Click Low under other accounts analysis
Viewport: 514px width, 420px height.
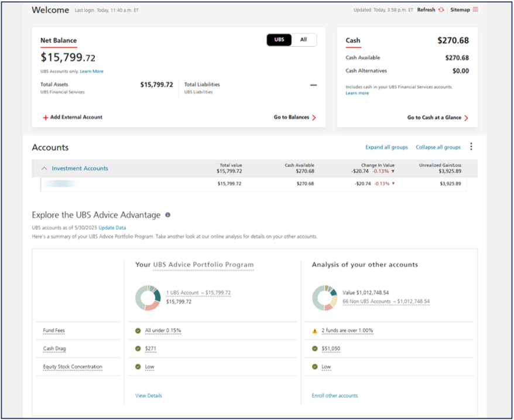(x=326, y=367)
